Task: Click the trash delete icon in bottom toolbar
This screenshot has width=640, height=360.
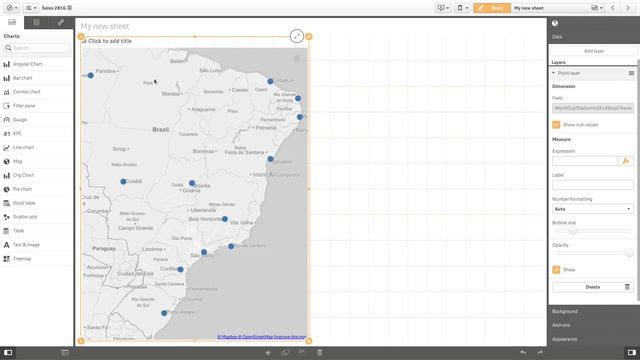Action: click(x=320, y=352)
